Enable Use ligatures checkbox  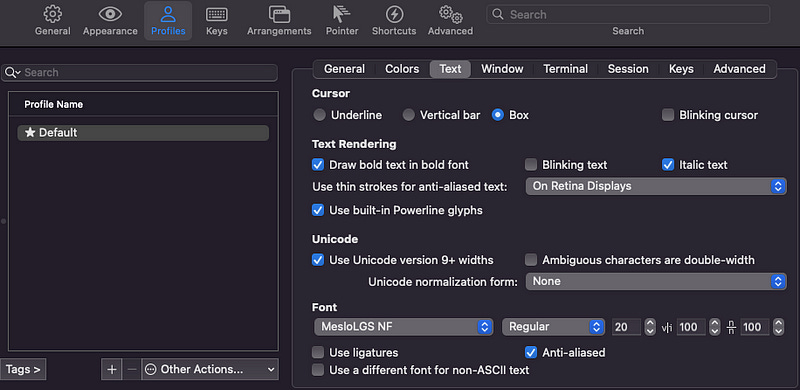coord(318,352)
